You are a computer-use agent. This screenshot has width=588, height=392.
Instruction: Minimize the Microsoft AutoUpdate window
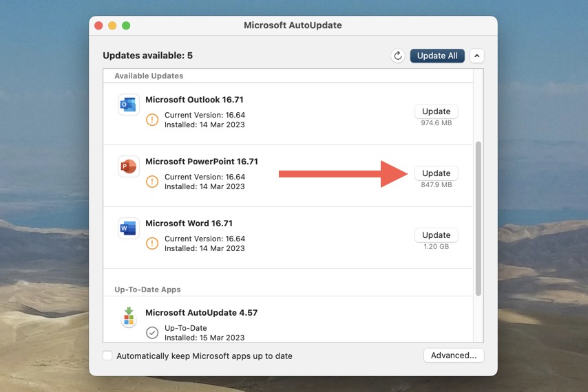[112, 25]
